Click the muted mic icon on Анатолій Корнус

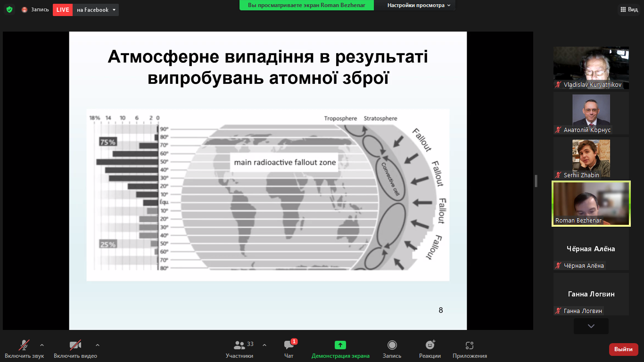(559, 130)
